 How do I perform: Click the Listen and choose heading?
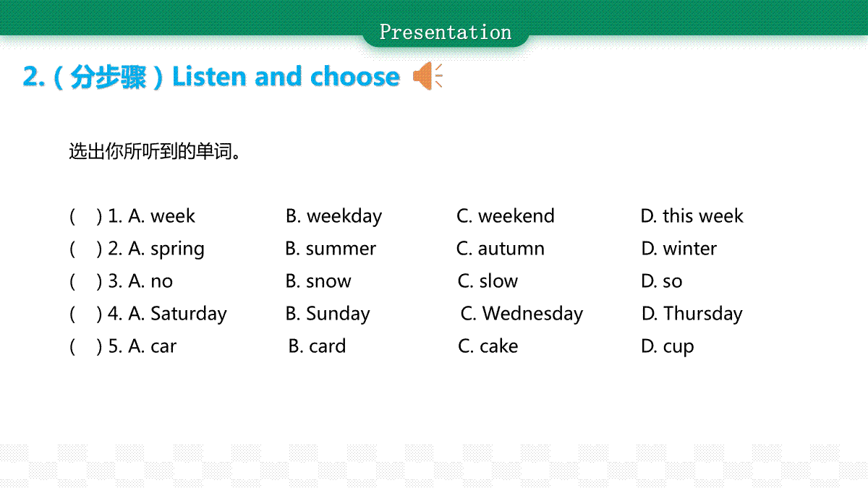pos(286,77)
